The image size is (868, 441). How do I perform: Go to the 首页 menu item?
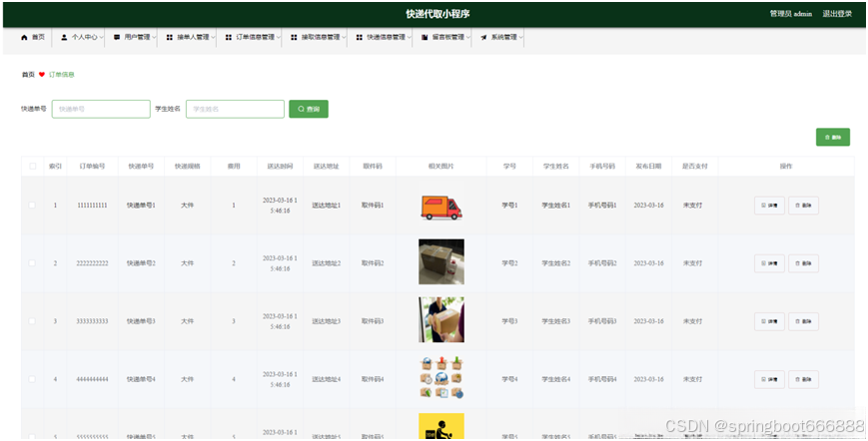coord(33,37)
